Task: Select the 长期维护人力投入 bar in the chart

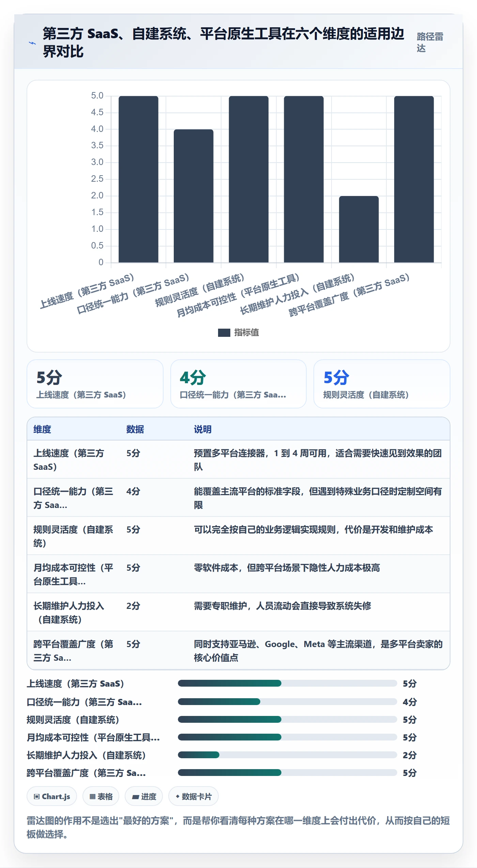Action: point(359,229)
